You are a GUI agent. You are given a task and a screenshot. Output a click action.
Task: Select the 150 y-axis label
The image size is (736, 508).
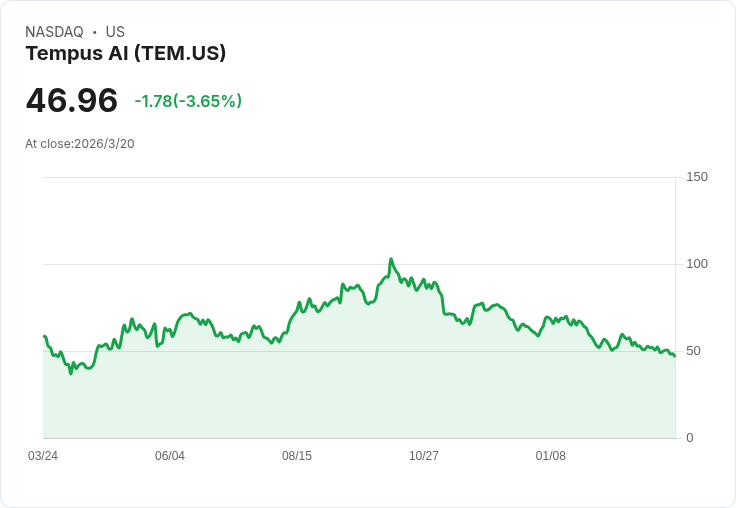point(697,177)
